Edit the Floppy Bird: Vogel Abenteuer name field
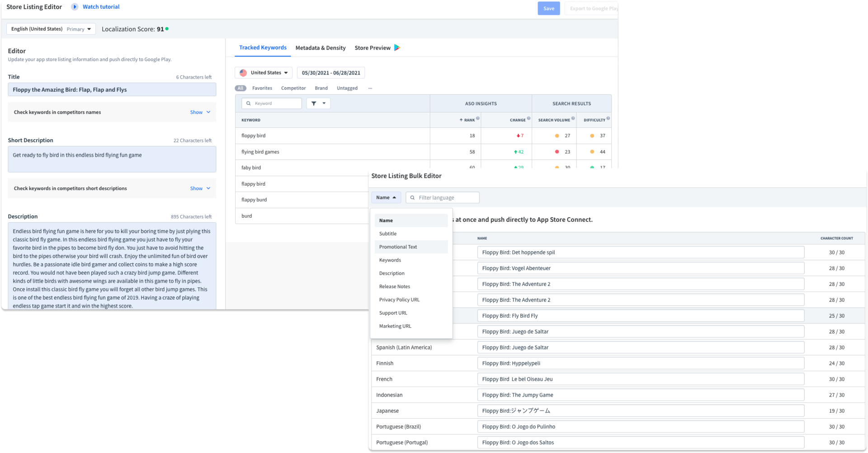This screenshot has width=868, height=453. tap(641, 268)
